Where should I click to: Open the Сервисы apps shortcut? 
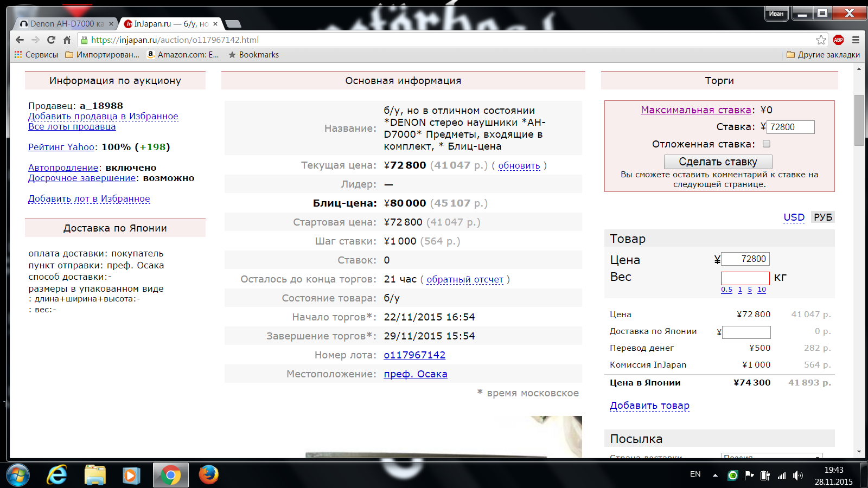pyautogui.click(x=36, y=55)
